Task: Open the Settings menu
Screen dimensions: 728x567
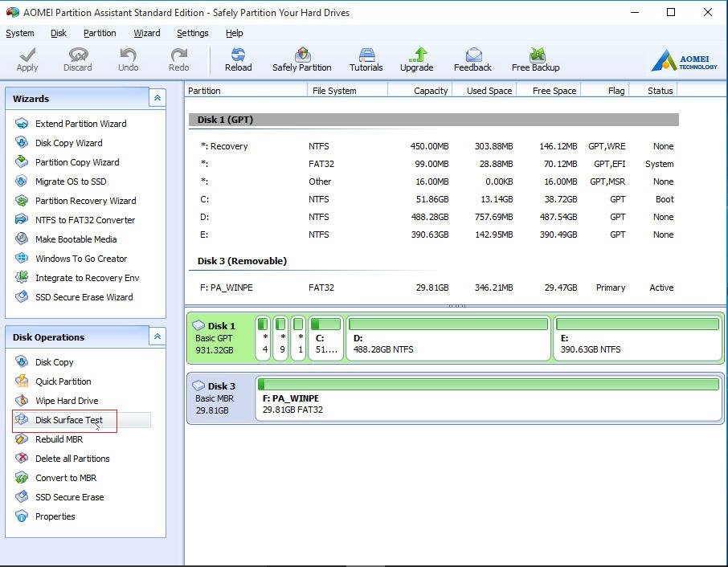Action: click(x=192, y=33)
